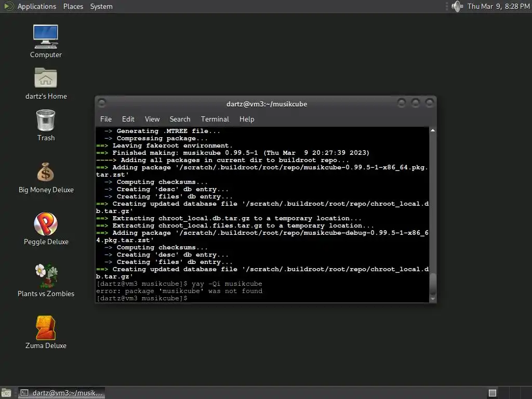This screenshot has width=532, height=399.
Task: Click the 'Leaving fakeroot environment.' line
Action: click(164, 145)
